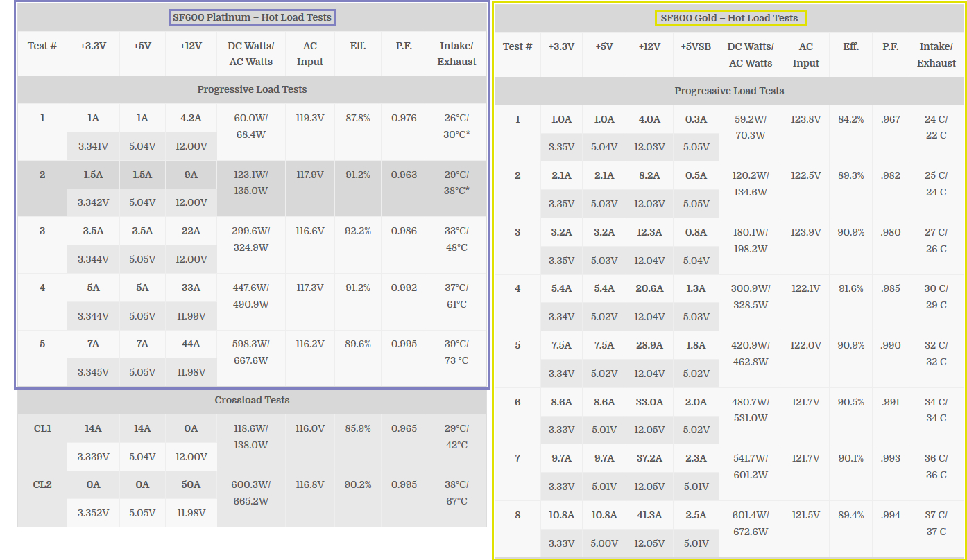This screenshot has height=560, width=967.
Task: Click the 50A current cell in CL2 row
Action: (191, 484)
